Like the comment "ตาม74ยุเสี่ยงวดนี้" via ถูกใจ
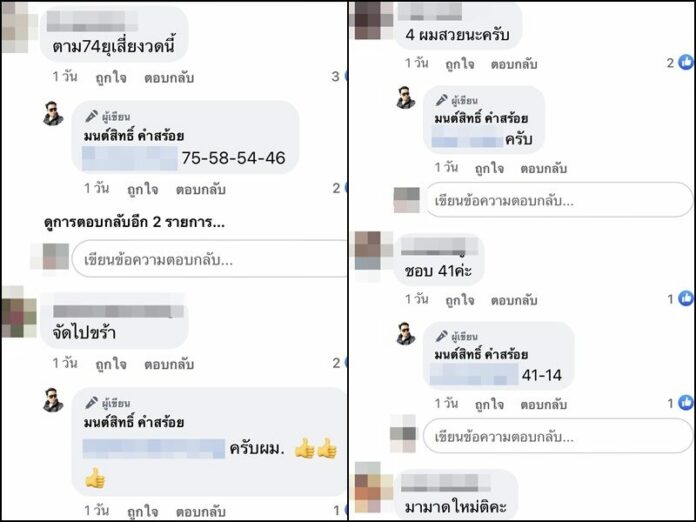Viewport: 696px width, 522px height. click(x=111, y=78)
